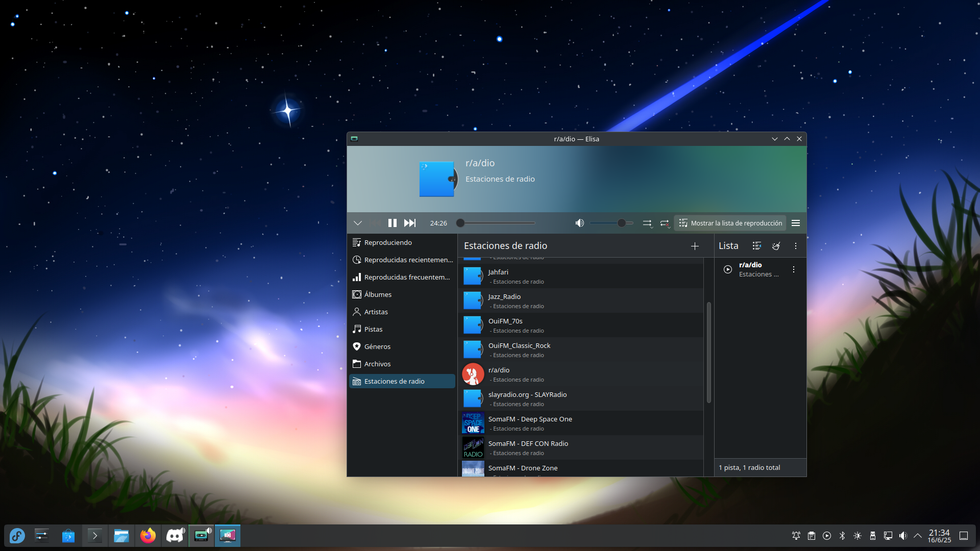Open the Elisa hamburger menu
Viewport: 980px width, 551px height.
[x=796, y=223]
